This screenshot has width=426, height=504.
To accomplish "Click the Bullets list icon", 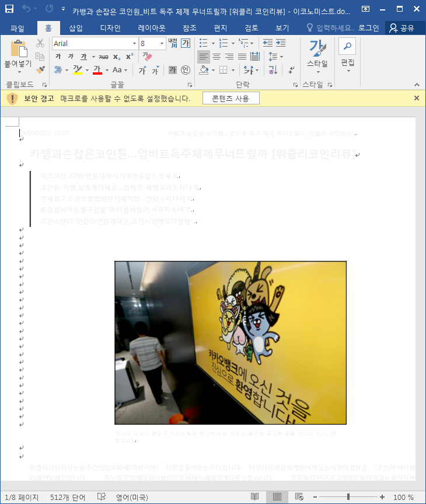I will tap(203, 43).
